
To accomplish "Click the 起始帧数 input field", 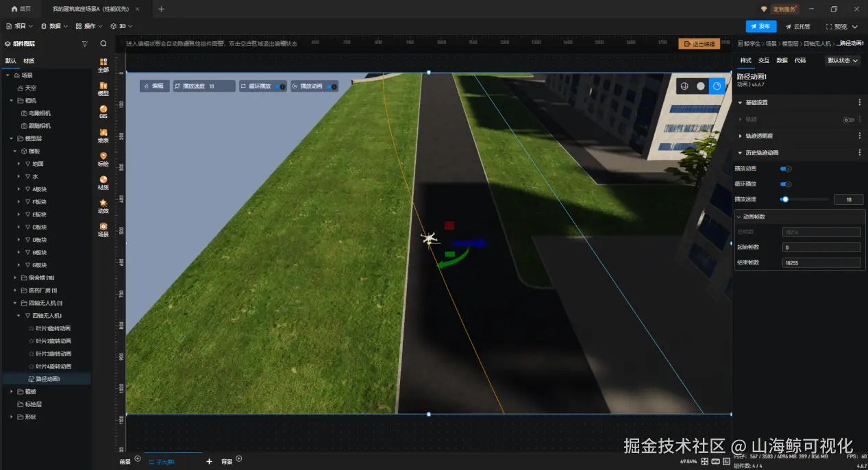I will [821, 247].
